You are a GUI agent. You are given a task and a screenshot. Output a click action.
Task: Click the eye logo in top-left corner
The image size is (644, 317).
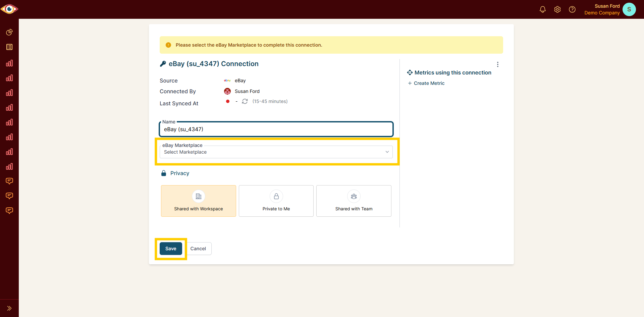[9, 9]
